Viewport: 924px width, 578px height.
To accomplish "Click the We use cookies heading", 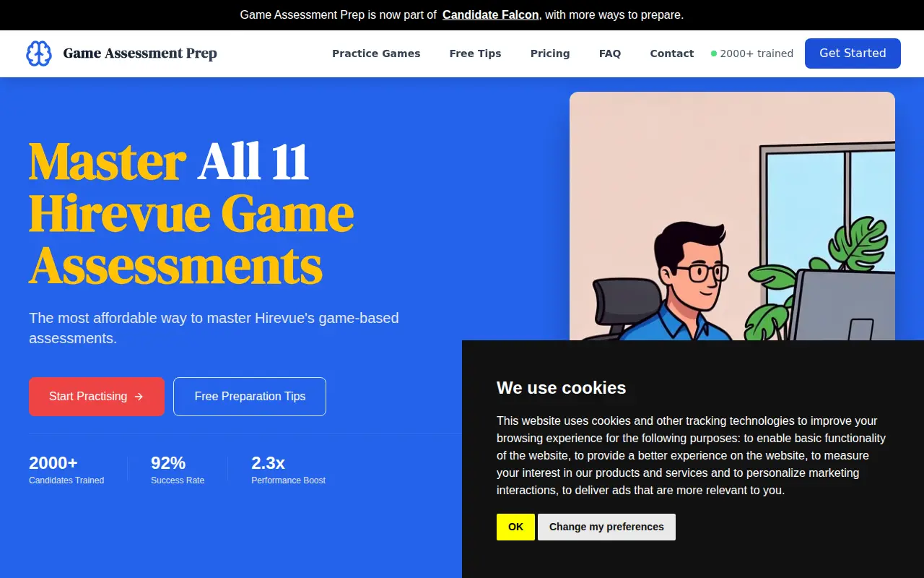I will pyautogui.click(x=561, y=388).
